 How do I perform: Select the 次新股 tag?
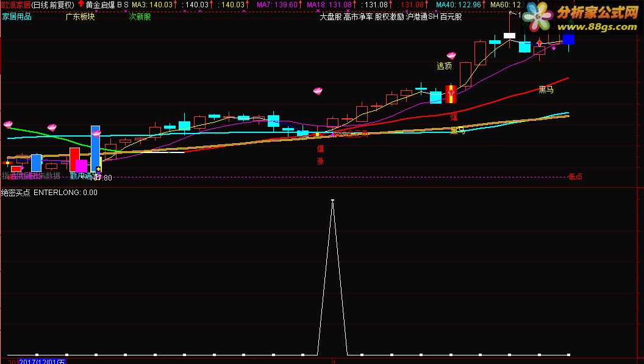tap(140, 17)
